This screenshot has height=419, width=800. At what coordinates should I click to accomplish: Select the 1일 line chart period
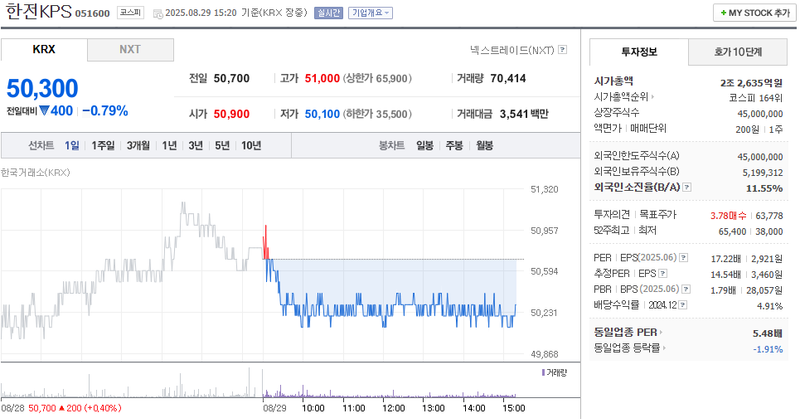point(72,145)
